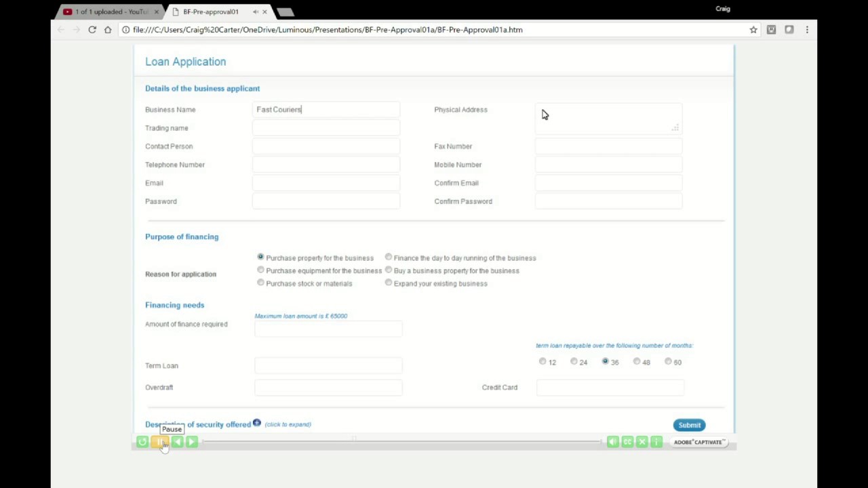Screen dimensions: 868x488
Task: Click the Captivate progress slider track
Action: (401, 442)
